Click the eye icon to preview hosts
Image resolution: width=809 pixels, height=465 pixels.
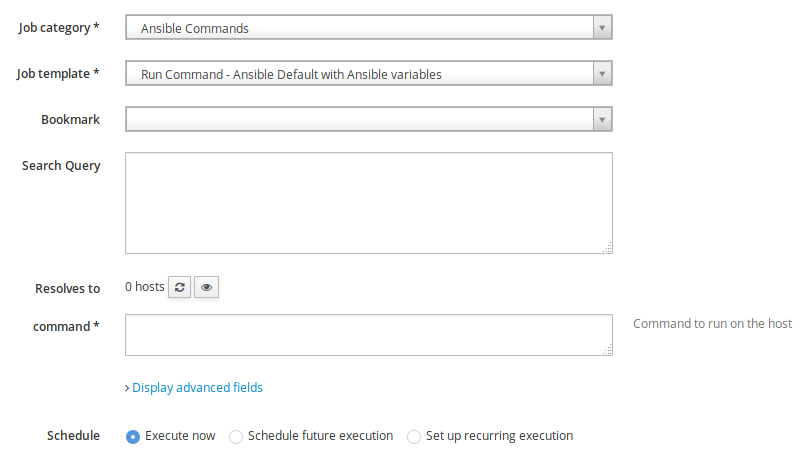tap(206, 287)
